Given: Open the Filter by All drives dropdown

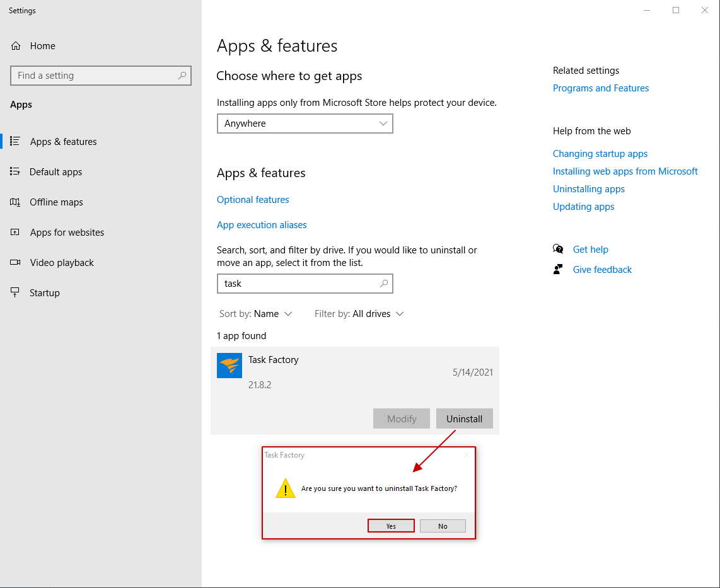Looking at the screenshot, I should [359, 313].
